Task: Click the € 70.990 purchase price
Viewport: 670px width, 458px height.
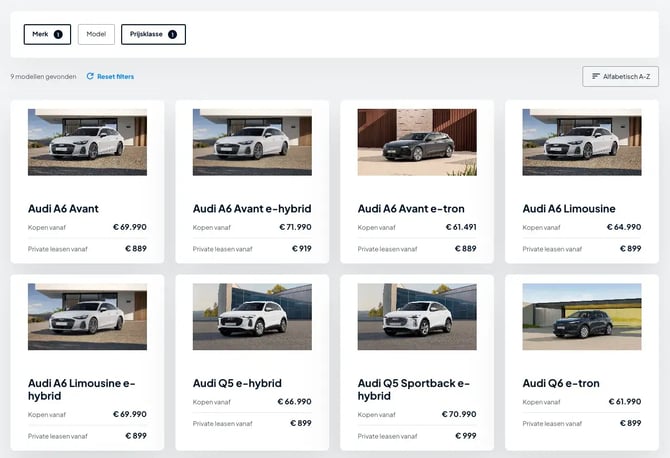Action: coord(459,414)
